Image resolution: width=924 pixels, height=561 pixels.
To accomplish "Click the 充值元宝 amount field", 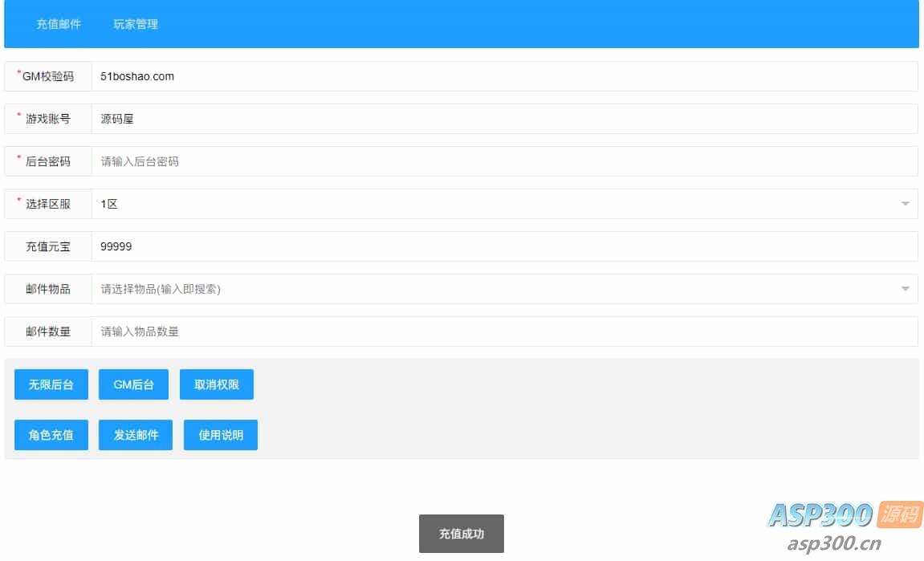I will coord(504,246).
